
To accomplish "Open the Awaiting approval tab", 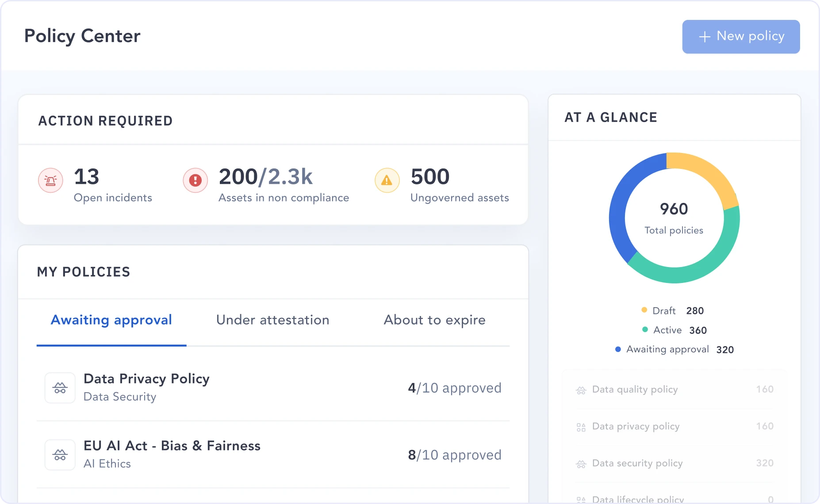I will coord(111,320).
